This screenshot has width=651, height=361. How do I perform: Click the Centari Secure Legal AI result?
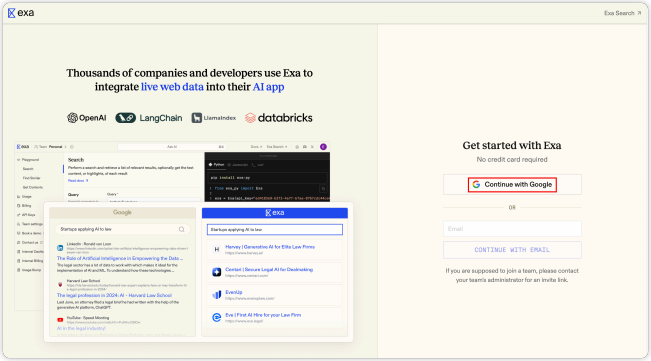click(275, 272)
